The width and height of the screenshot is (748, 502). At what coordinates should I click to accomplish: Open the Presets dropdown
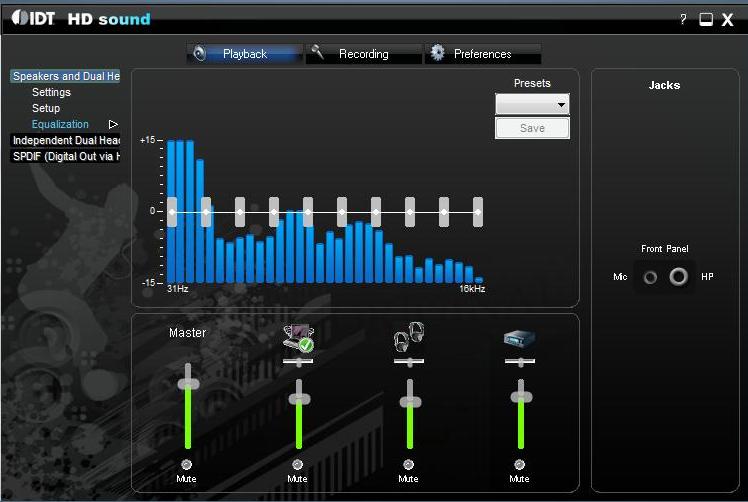tap(532, 104)
